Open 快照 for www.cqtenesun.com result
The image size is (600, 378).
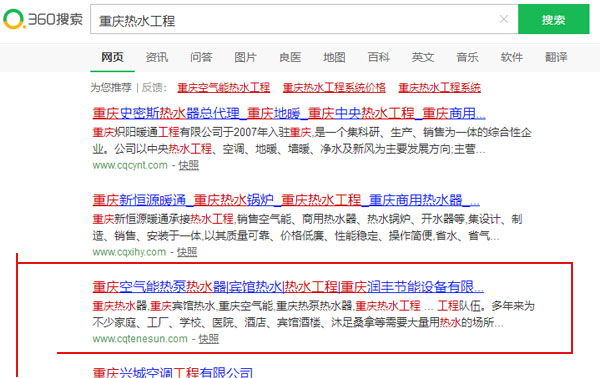209,339
